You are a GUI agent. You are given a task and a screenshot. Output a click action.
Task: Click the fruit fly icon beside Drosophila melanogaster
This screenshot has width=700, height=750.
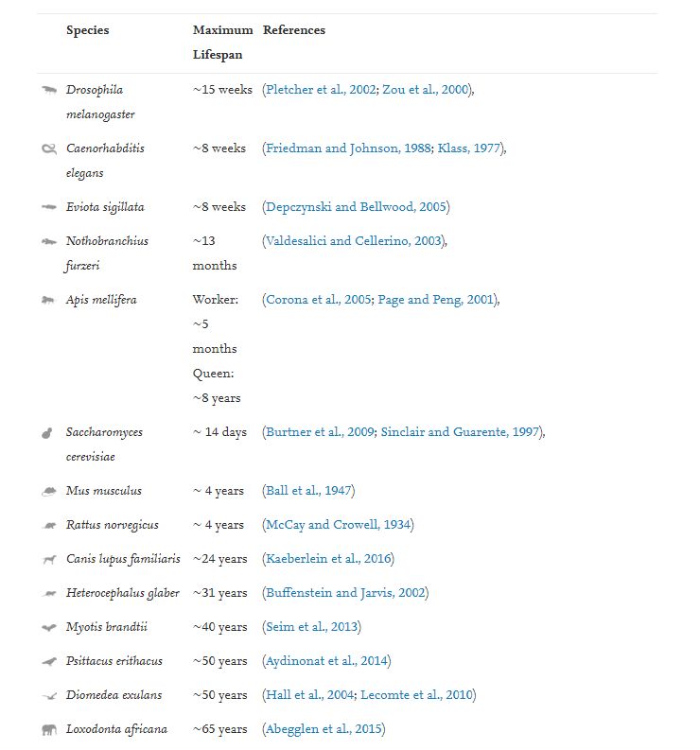[48, 90]
